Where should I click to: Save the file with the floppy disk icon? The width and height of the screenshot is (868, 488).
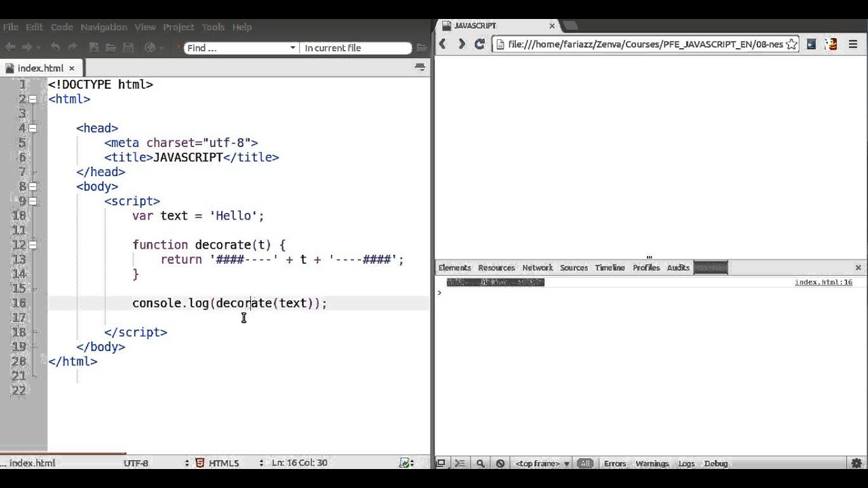coord(128,47)
